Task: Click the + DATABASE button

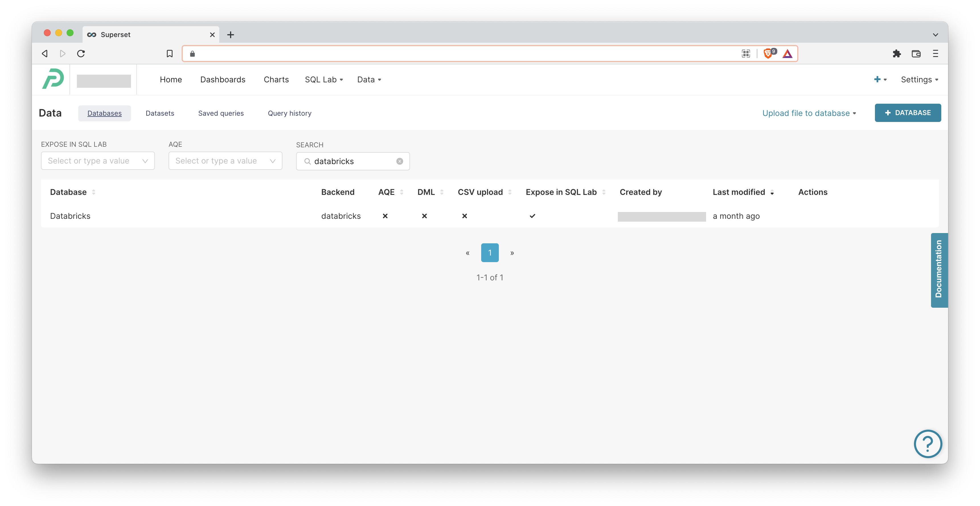Action: (907, 113)
